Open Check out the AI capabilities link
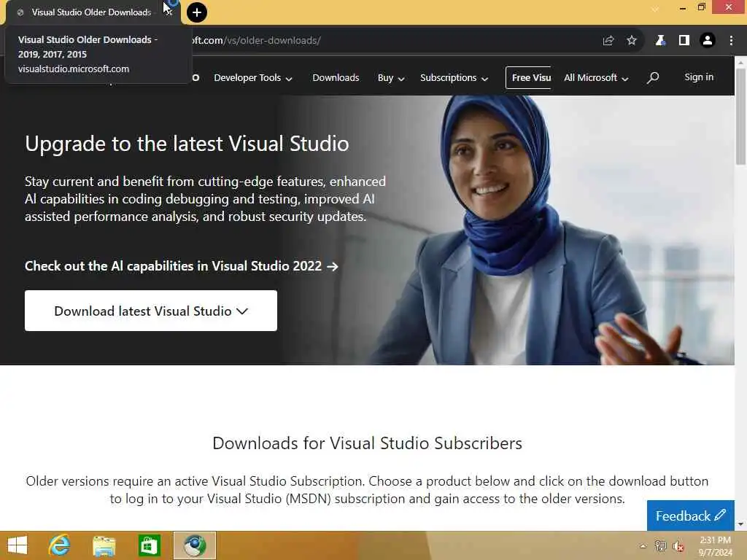747x560 pixels. coord(182,266)
